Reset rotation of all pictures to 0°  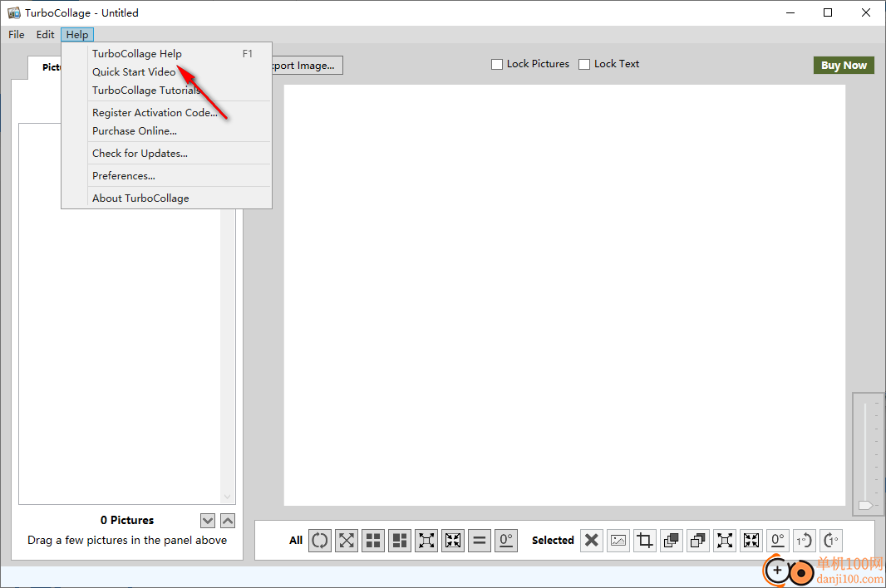505,541
